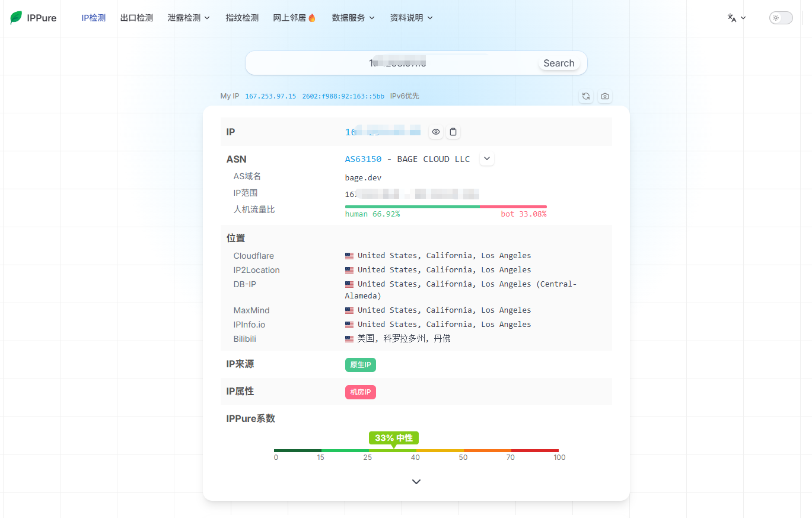This screenshot has width=812, height=518.
Task: Switch to the 出口检测 tab
Action: pyautogui.click(x=136, y=18)
